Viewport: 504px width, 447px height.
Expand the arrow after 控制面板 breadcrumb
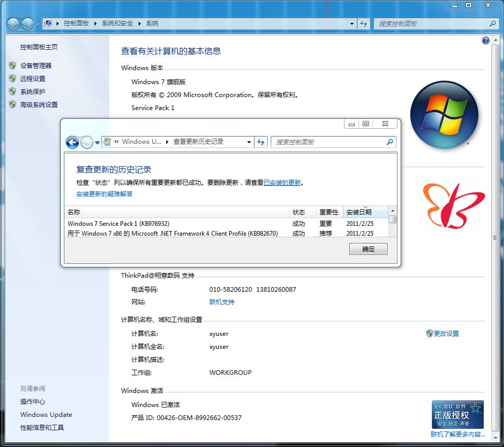96,23
